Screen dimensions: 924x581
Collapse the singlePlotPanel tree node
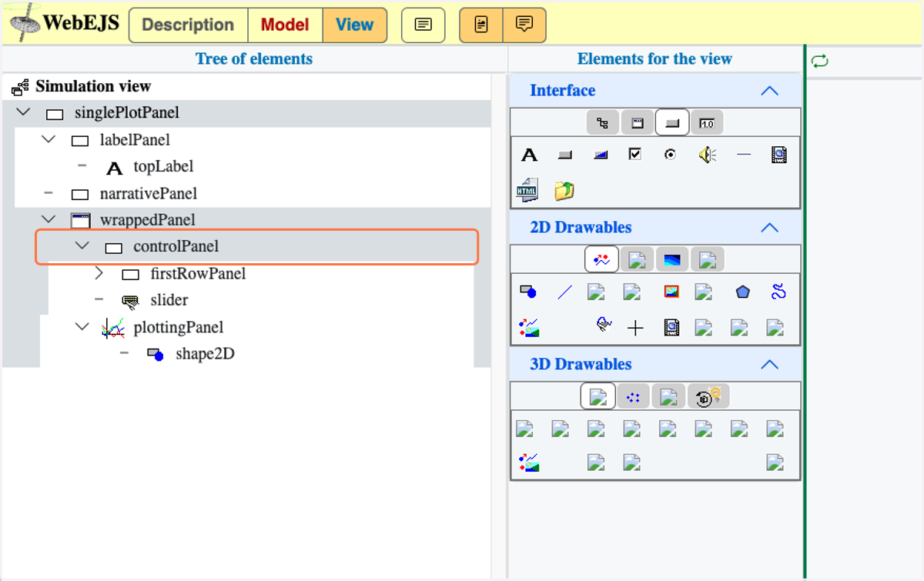click(24, 112)
